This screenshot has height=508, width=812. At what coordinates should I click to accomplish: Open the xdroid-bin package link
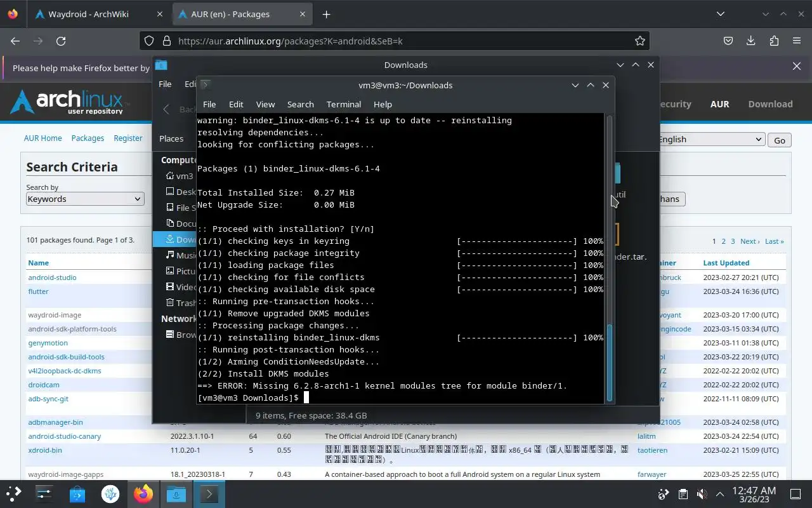tap(45, 450)
